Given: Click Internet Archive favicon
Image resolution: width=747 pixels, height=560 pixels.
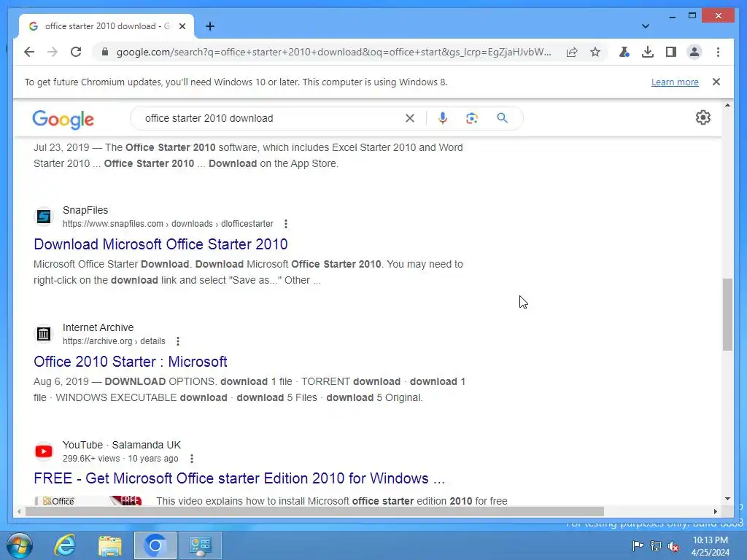Looking at the screenshot, I should tap(44, 334).
